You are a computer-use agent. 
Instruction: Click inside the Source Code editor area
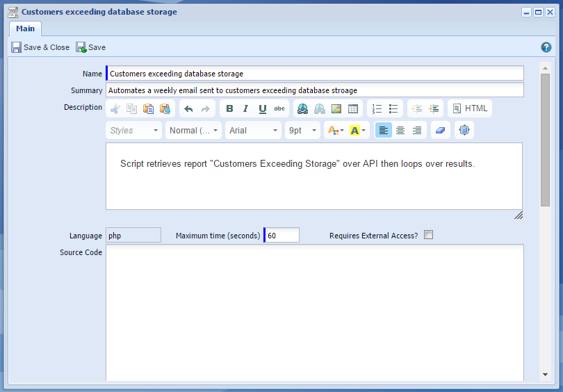315,313
